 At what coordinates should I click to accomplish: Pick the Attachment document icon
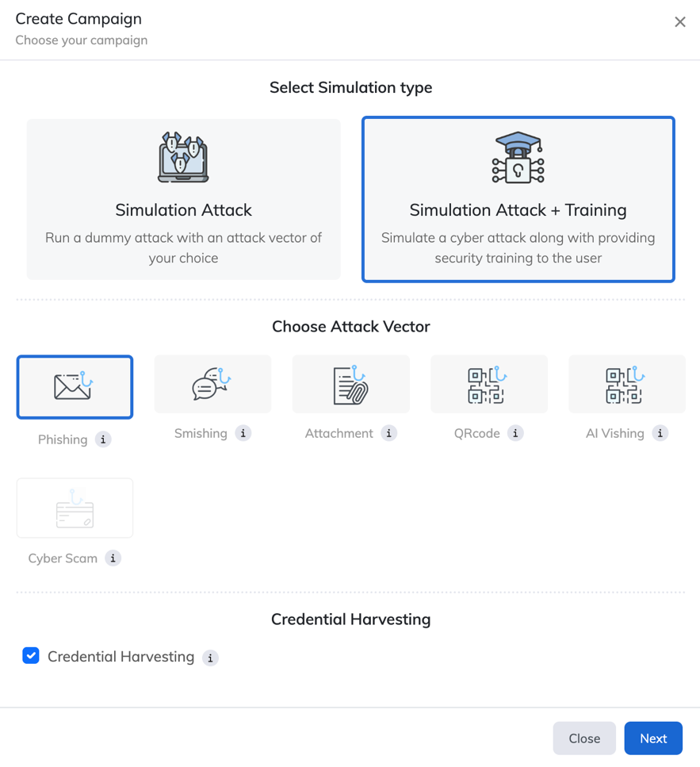[351, 384]
